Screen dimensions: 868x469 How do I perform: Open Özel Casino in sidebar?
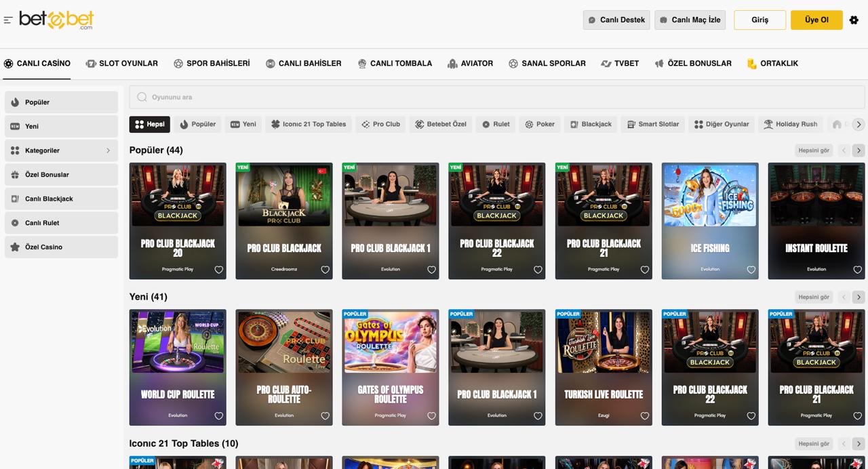(x=61, y=247)
